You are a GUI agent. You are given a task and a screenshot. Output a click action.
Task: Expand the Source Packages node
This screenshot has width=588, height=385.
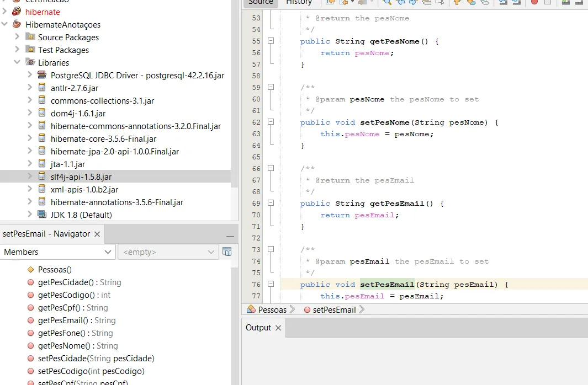coord(17,37)
